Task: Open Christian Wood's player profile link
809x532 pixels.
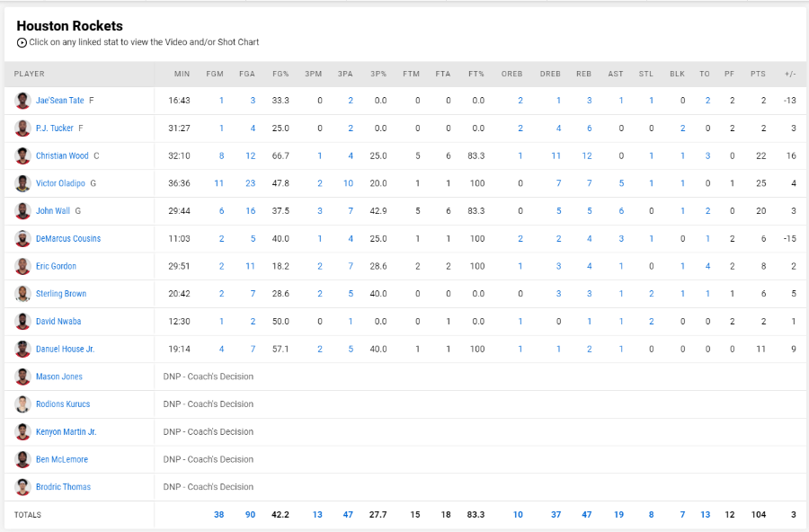Action: click(62, 155)
